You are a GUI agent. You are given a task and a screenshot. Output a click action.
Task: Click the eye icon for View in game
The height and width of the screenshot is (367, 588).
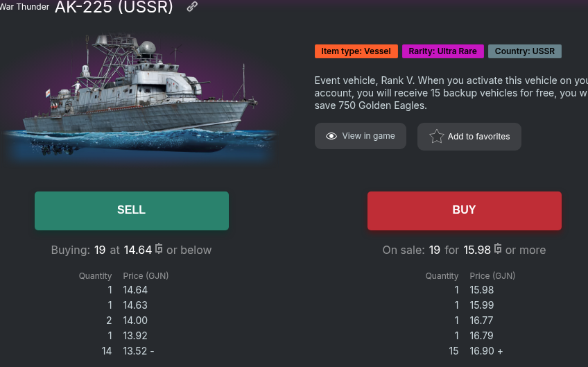(x=331, y=136)
